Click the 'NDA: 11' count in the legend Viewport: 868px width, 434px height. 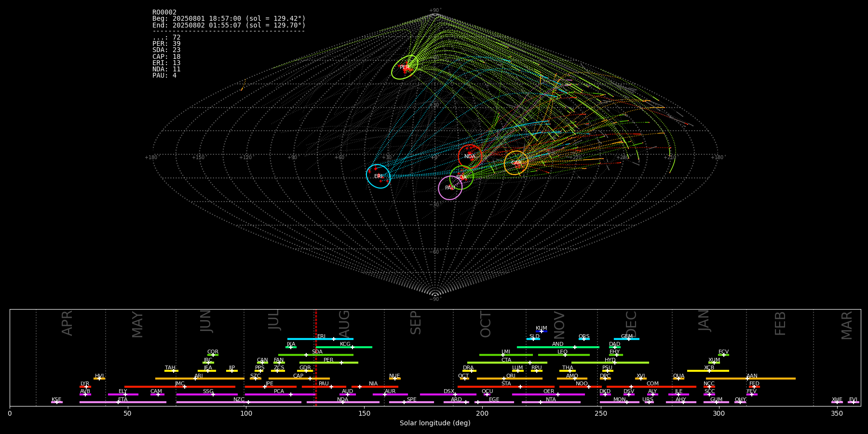166,69
